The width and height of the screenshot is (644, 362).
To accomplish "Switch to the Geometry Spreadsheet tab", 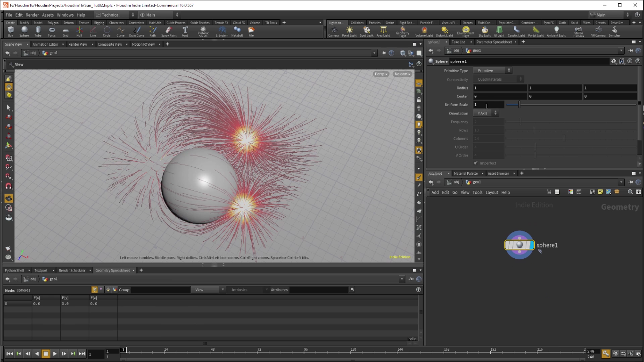I will click(x=112, y=271).
